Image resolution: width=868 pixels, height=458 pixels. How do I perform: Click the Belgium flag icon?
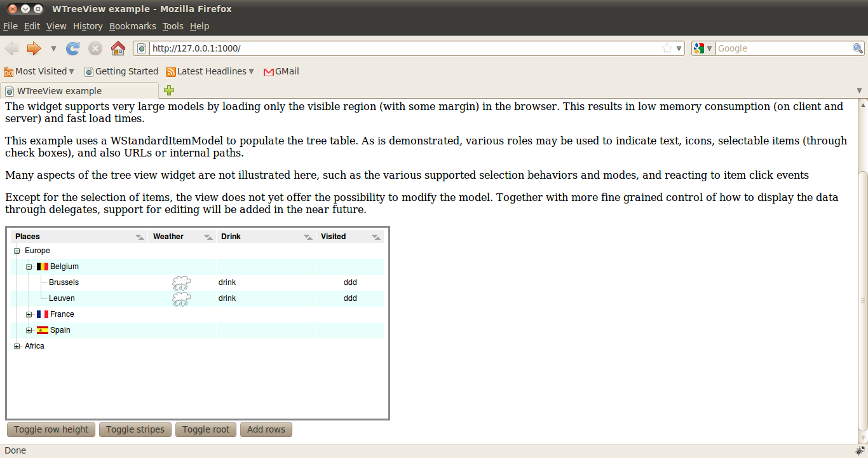click(x=42, y=267)
